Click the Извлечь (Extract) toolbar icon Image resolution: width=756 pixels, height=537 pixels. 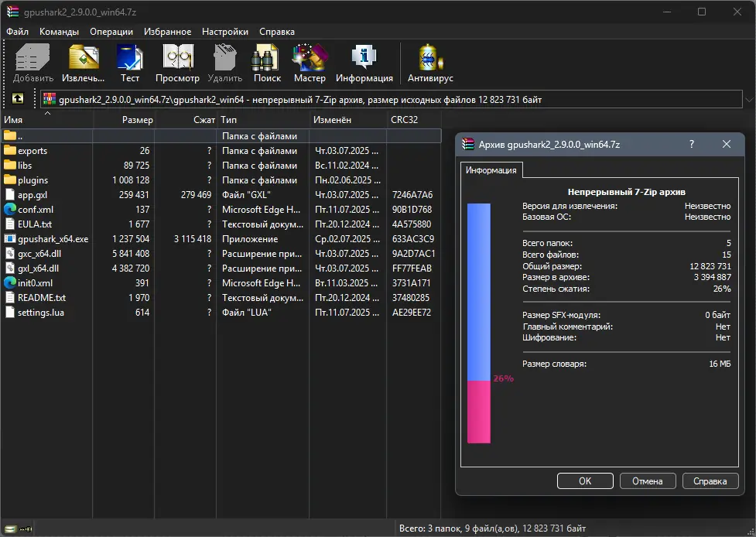pos(83,63)
